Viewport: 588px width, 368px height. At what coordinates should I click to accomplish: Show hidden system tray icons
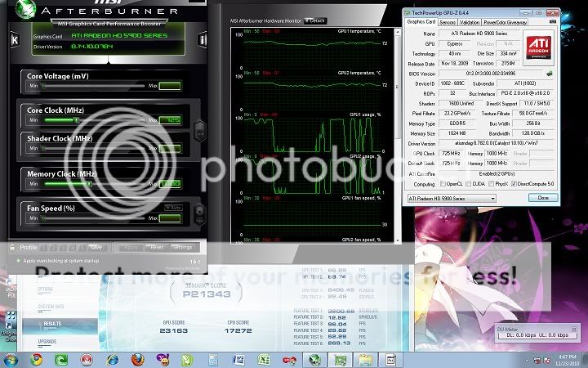(526, 360)
